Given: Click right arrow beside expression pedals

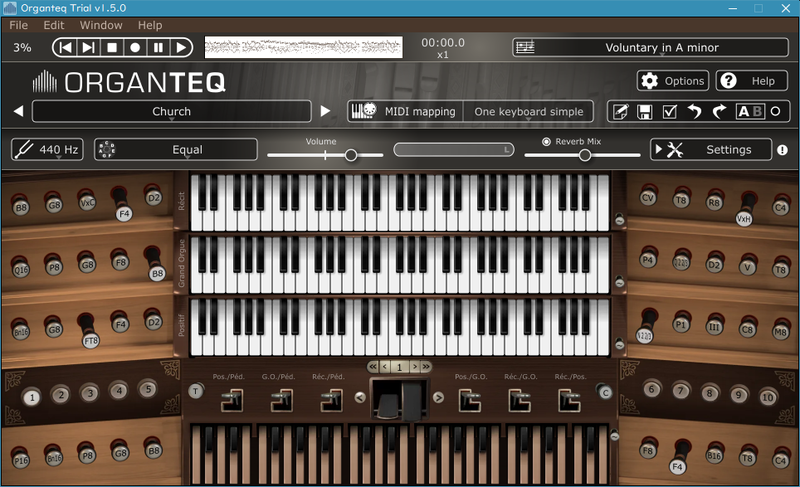Looking at the screenshot, I should pyautogui.click(x=438, y=397).
